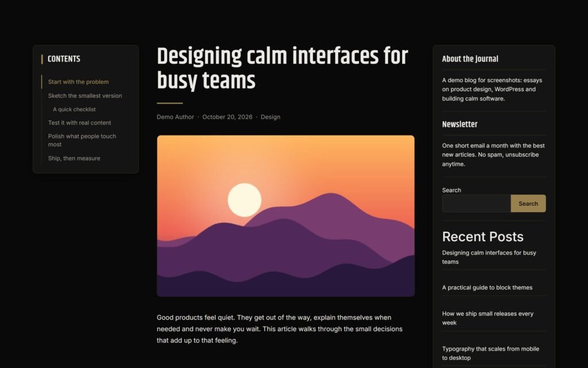
Task: Go to 'A quick checklist' subsection
Action: click(x=74, y=109)
